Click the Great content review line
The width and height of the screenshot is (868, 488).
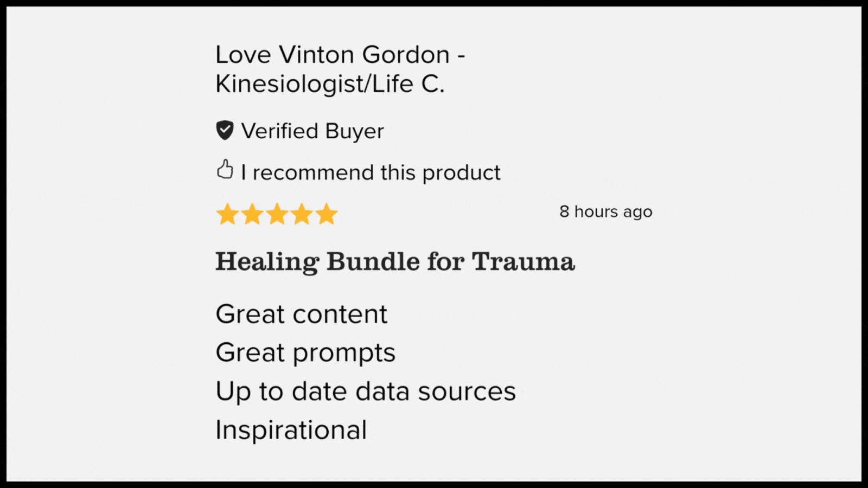[301, 314]
